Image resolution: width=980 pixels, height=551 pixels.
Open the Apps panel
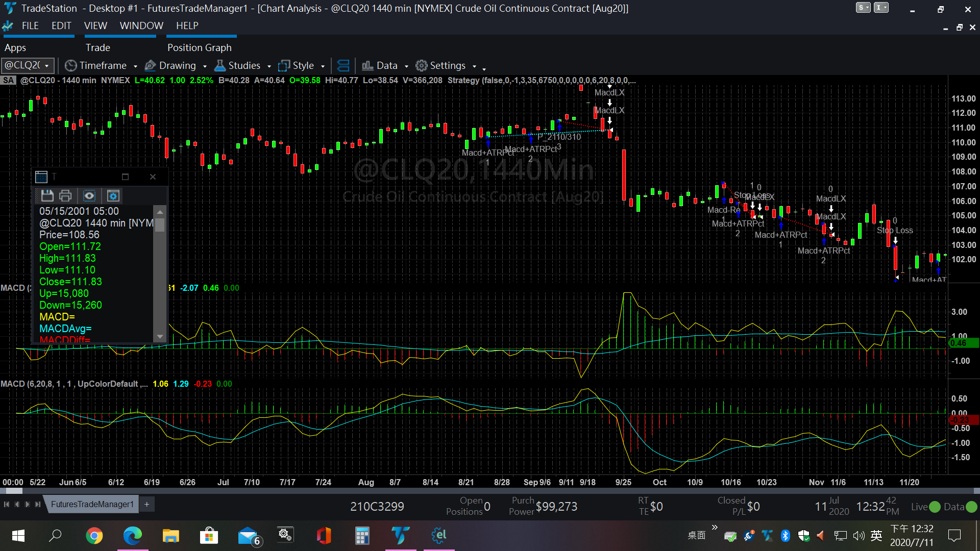click(x=15, y=47)
